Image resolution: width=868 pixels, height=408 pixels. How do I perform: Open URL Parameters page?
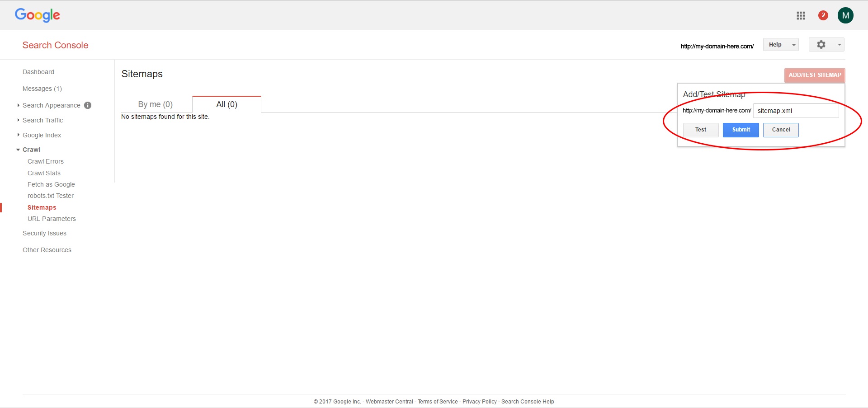point(52,219)
